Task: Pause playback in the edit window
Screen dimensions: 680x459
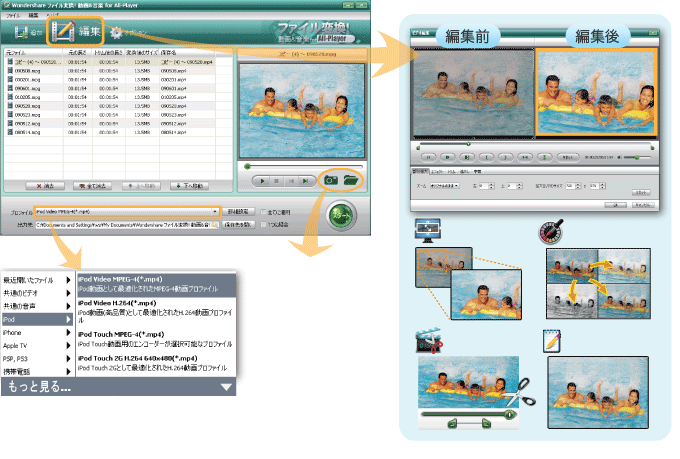Action: 428,157
